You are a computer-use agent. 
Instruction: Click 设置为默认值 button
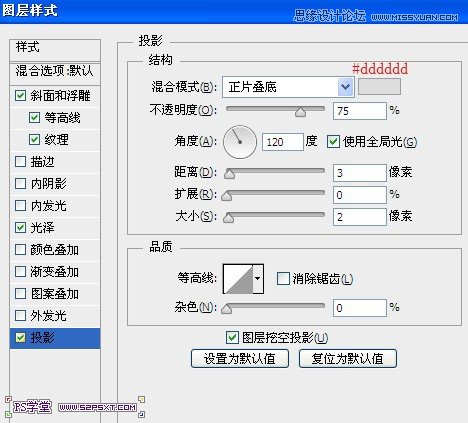(x=240, y=359)
